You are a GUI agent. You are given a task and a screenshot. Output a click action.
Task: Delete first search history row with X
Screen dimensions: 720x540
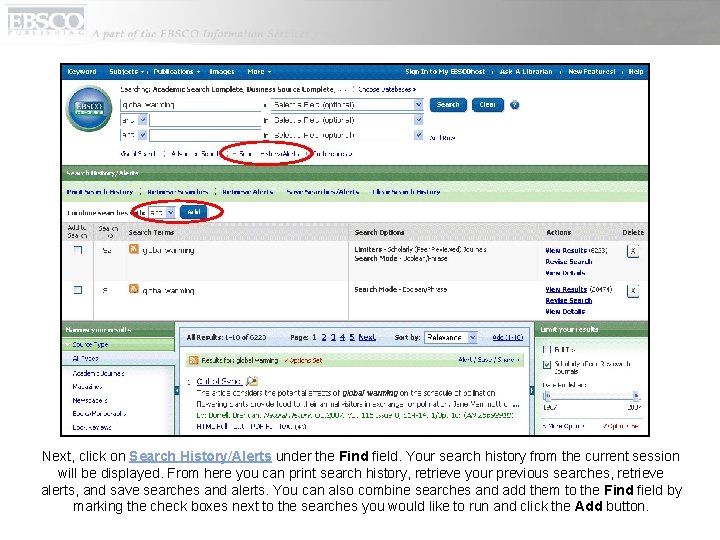pyautogui.click(x=633, y=251)
